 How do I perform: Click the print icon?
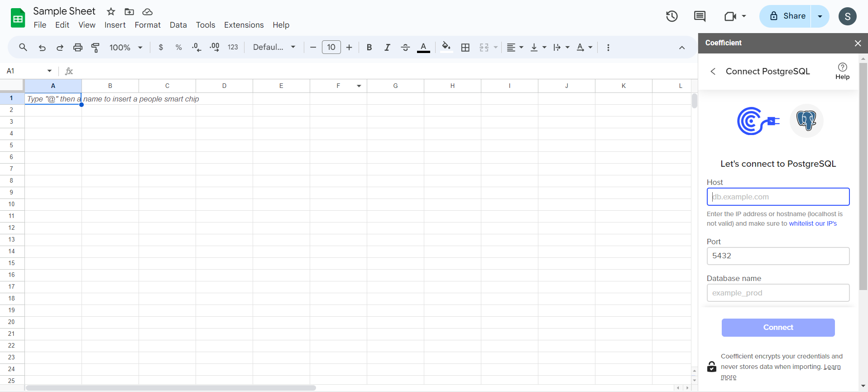[x=78, y=48]
